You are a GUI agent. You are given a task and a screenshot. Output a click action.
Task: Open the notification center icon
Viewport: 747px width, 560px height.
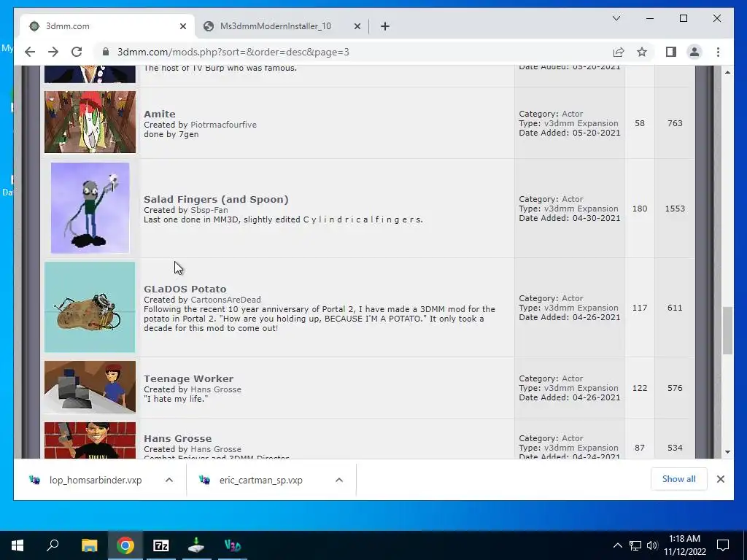(x=723, y=545)
